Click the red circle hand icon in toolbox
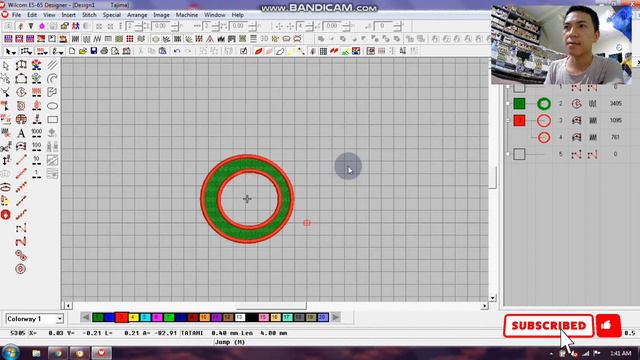This screenshot has width=640, height=360. pos(5,215)
